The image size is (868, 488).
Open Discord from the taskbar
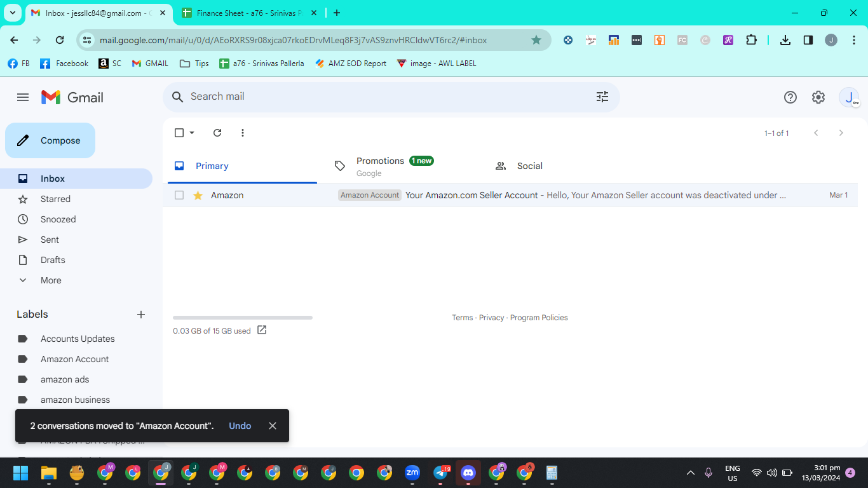pyautogui.click(x=468, y=473)
